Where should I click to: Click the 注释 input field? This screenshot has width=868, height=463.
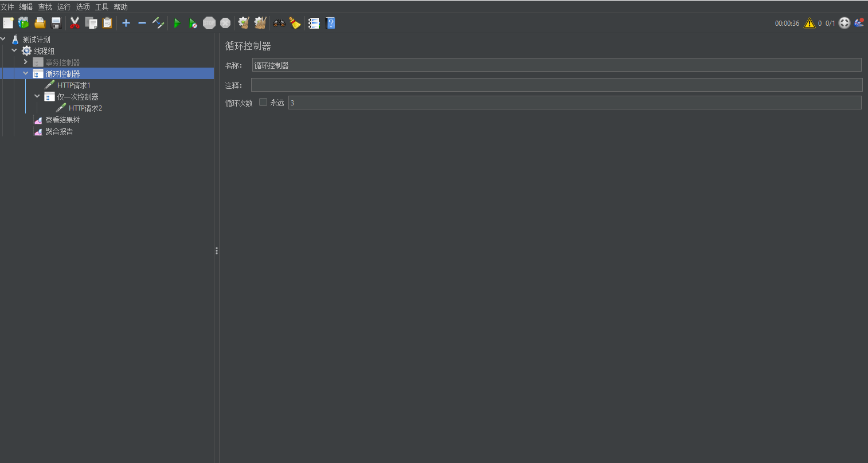point(557,85)
